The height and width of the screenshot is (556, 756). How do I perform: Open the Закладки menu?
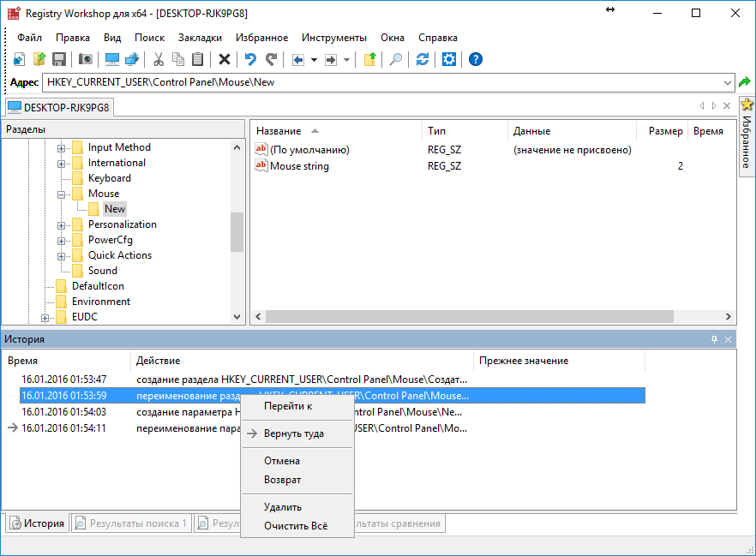[200, 38]
